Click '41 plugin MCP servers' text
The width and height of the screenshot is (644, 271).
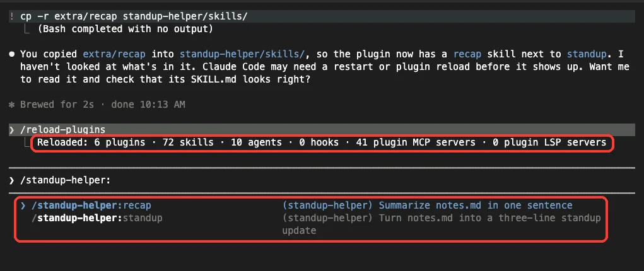[x=416, y=143]
